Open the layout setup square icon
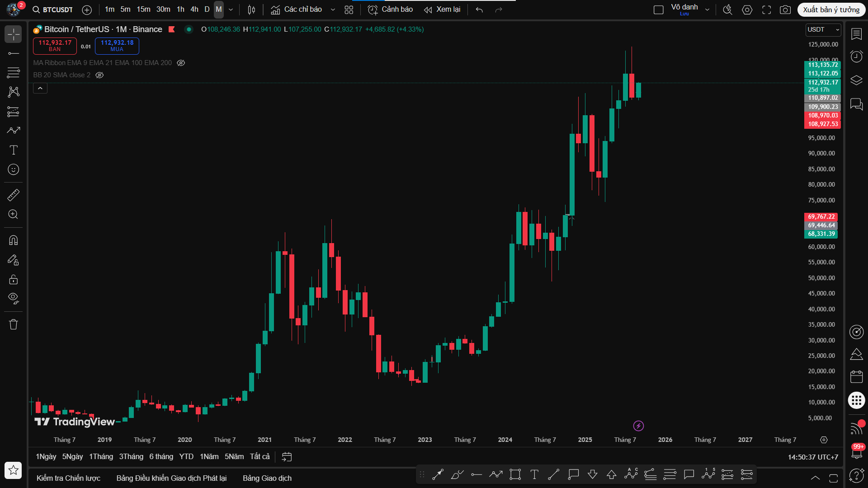 click(659, 9)
